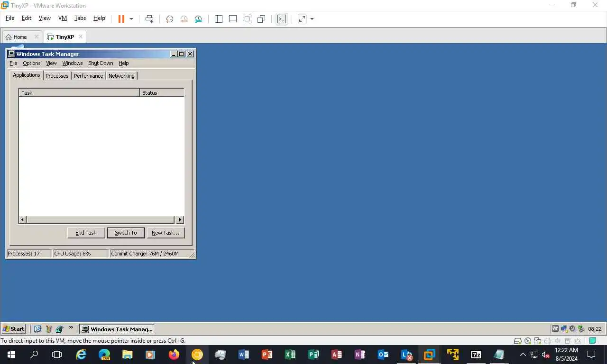Screen dimensions: 607x364
Task: Click the XP Start button
Action: [x=14, y=328]
